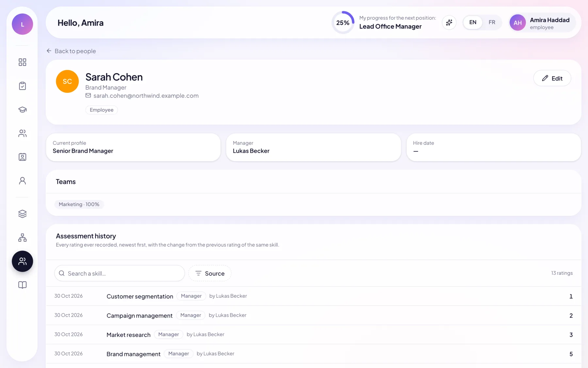
Task: Click the back arrow icon
Action: pos(49,51)
